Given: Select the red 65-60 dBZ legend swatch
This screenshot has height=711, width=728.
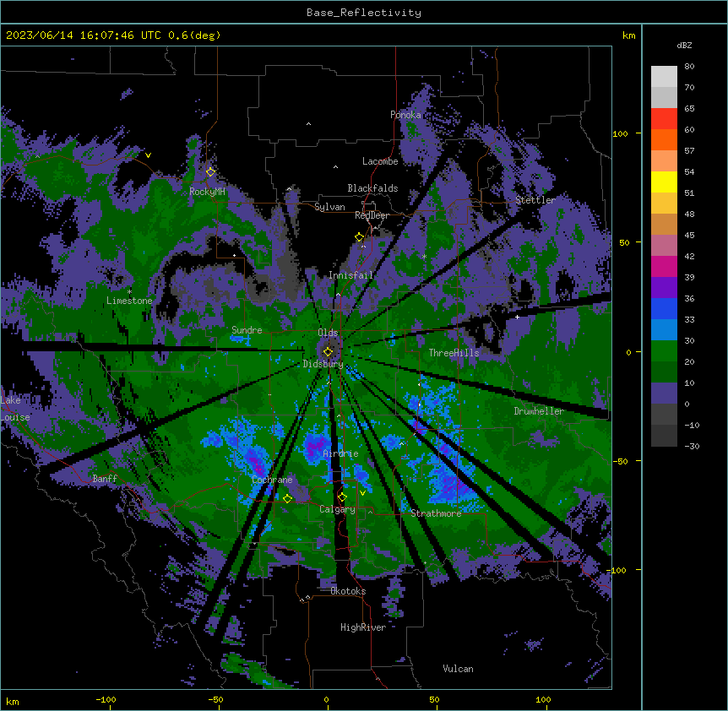Looking at the screenshot, I should pyautogui.click(x=664, y=119).
